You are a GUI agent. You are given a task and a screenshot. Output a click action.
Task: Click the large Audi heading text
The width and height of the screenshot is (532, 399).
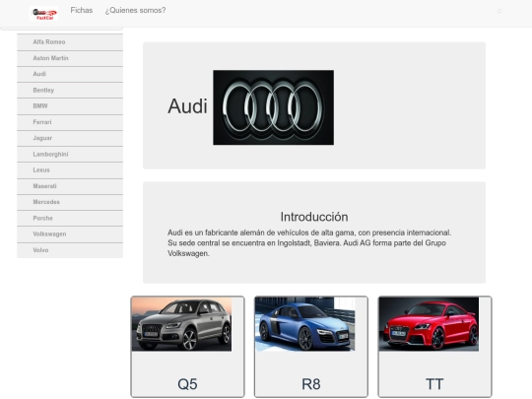point(187,106)
